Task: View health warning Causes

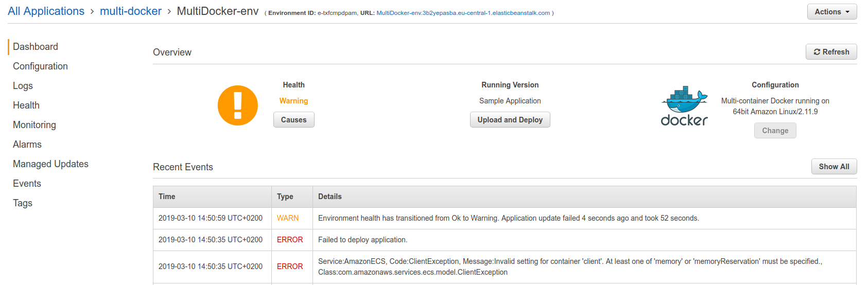Action: click(293, 120)
